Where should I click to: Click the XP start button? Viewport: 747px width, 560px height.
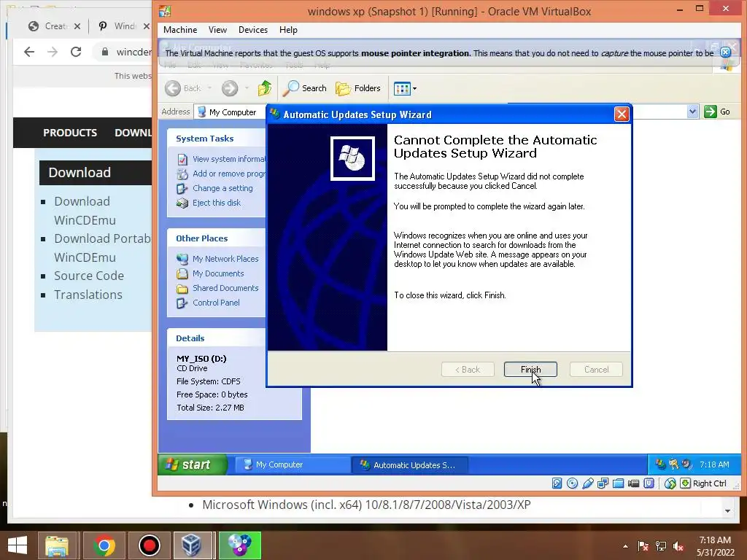(x=193, y=464)
